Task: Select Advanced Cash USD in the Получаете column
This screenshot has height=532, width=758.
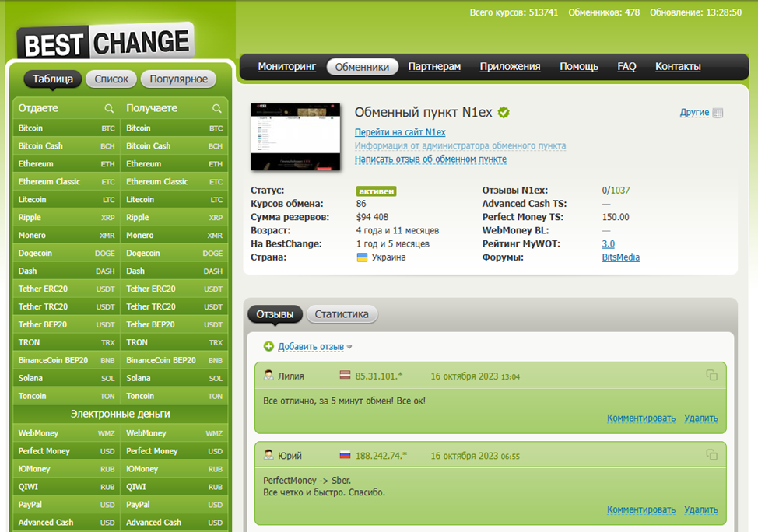Action: [x=174, y=523]
